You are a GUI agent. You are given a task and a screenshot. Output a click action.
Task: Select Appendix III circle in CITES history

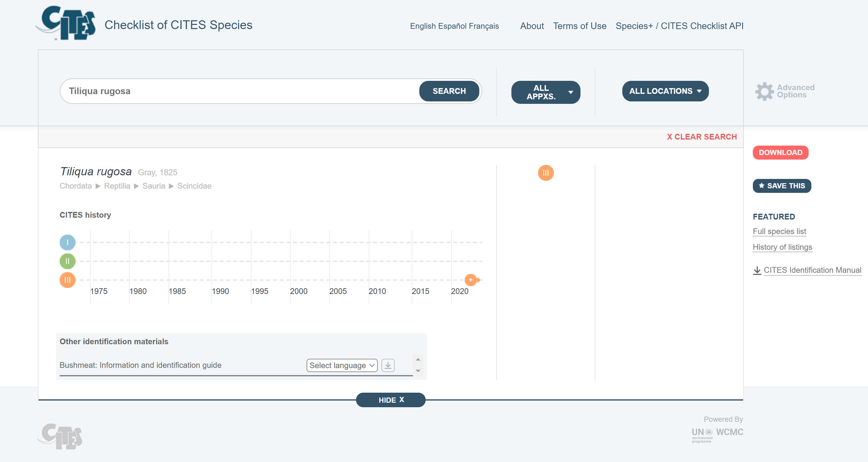pyautogui.click(x=67, y=280)
